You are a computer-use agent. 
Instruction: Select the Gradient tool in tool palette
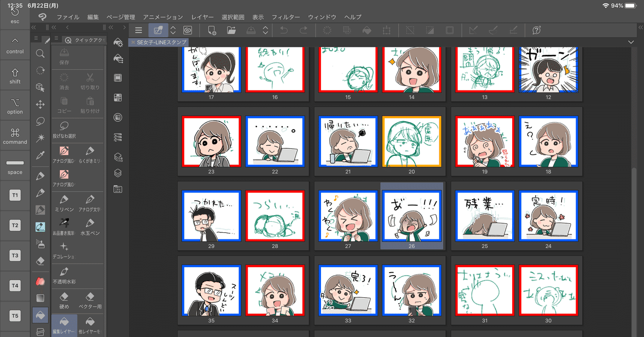pos(40,298)
